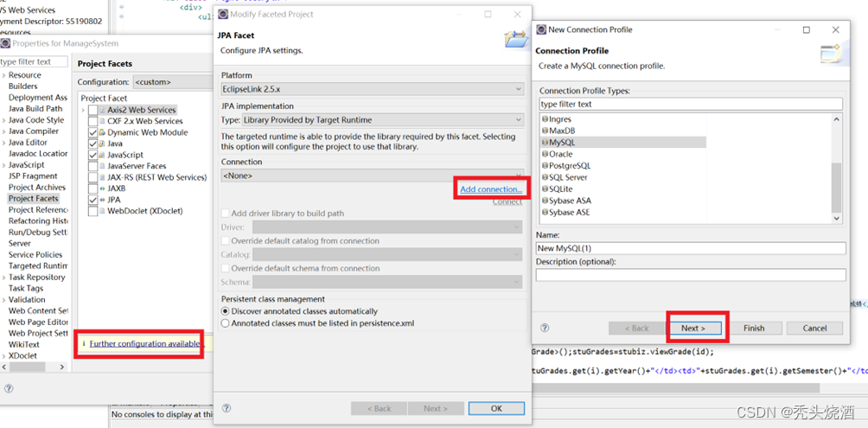Click the Connection Profile Types filter box
Screen dimensions: 868x428
pos(691,104)
